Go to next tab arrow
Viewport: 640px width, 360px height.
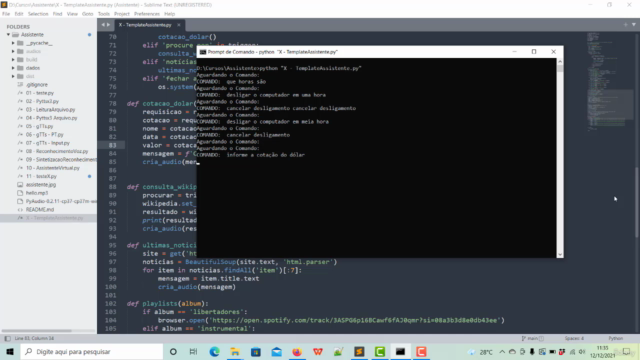point(109,25)
